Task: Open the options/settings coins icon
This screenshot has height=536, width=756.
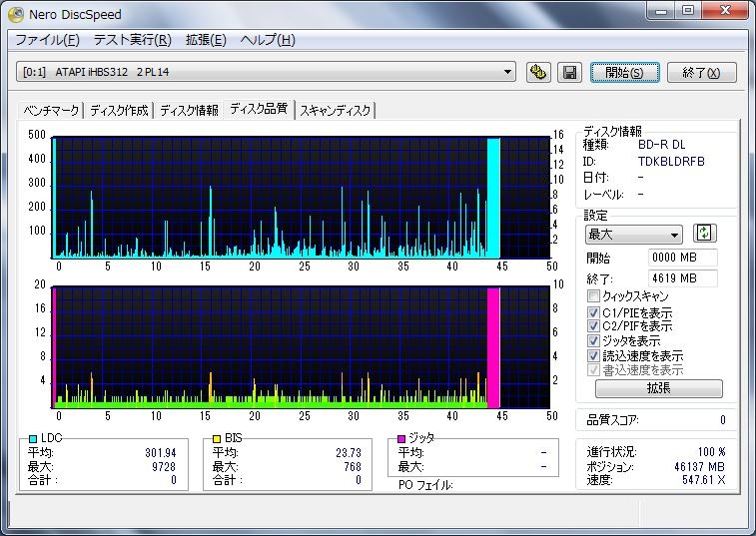Action: [x=538, y=72]
